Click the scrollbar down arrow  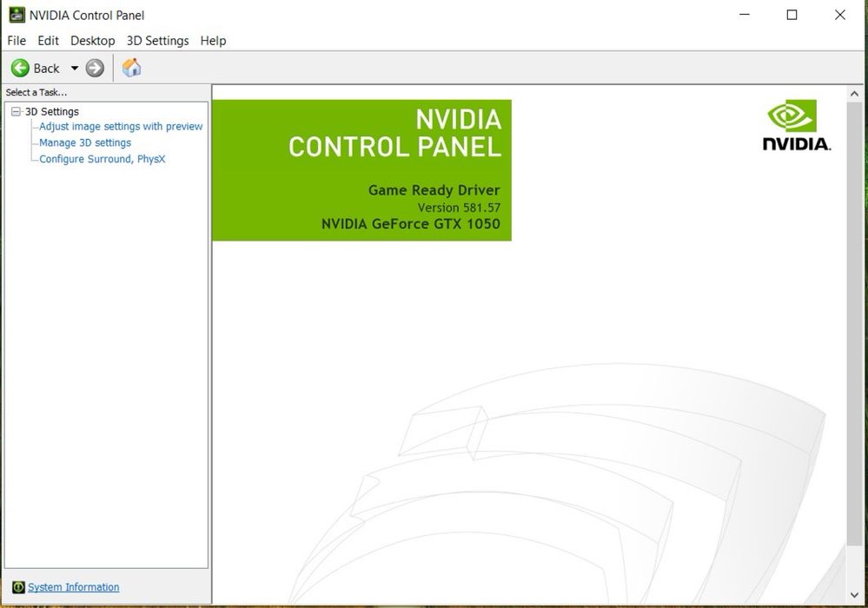click(x=854, y=595)
